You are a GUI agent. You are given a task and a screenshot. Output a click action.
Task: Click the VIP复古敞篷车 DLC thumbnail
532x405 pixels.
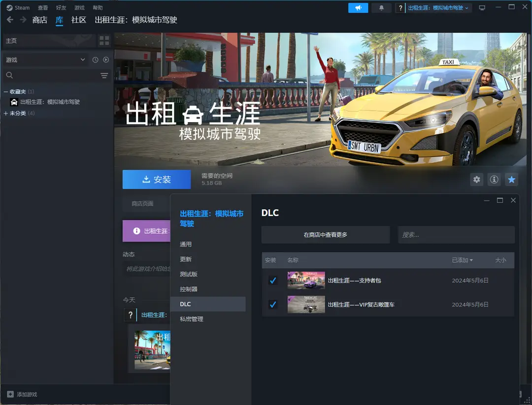306,304
